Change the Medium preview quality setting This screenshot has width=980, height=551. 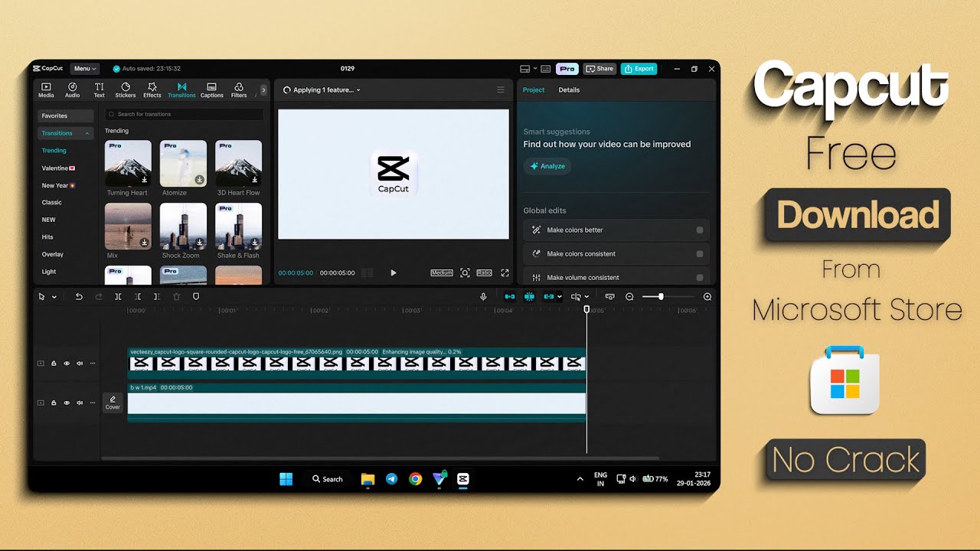click(442, 272)
